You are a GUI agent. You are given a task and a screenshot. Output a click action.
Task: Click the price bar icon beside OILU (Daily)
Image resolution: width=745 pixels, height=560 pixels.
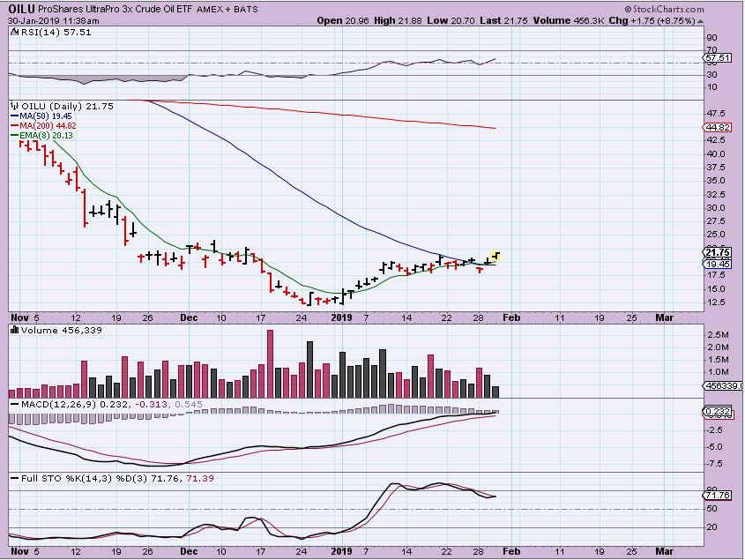click(15, 106)
